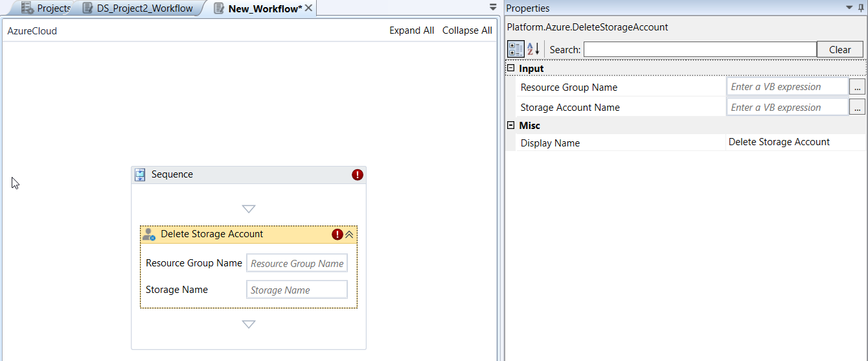868x361 pixels.
Task: Collapse the Delete Storage Account activity
Action: tap(349, 235)
